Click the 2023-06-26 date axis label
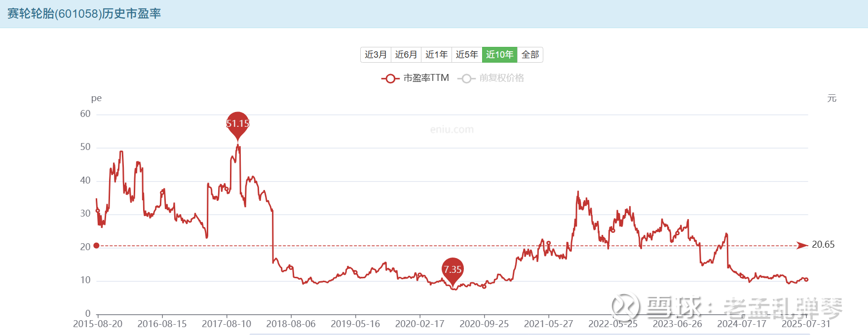This screenshot has width=868, height=335. pos(677,324)
